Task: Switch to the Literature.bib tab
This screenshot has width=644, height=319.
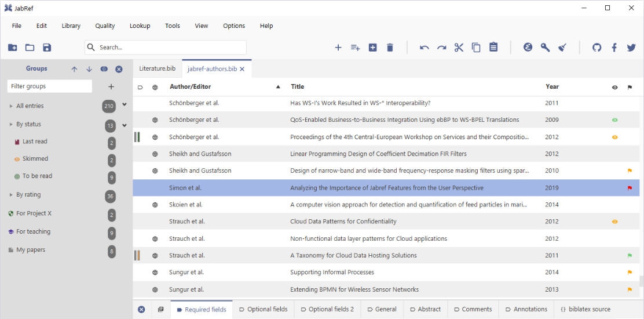Action: (158, 68)
